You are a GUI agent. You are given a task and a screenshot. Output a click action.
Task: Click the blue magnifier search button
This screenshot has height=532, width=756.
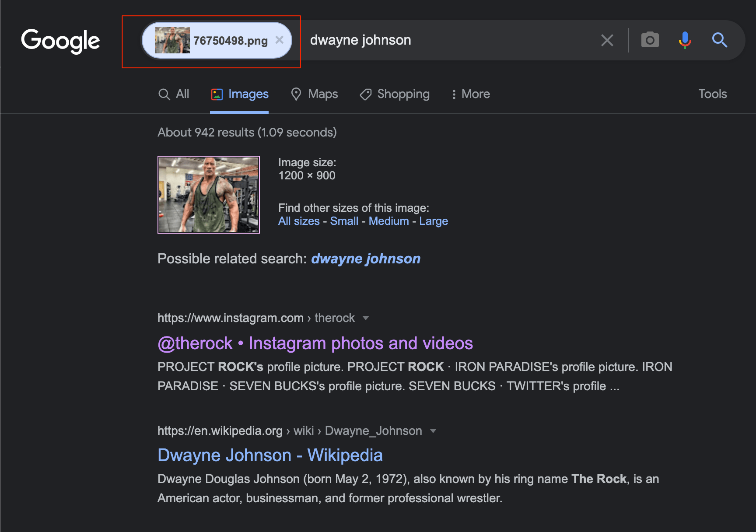[720, 40]
